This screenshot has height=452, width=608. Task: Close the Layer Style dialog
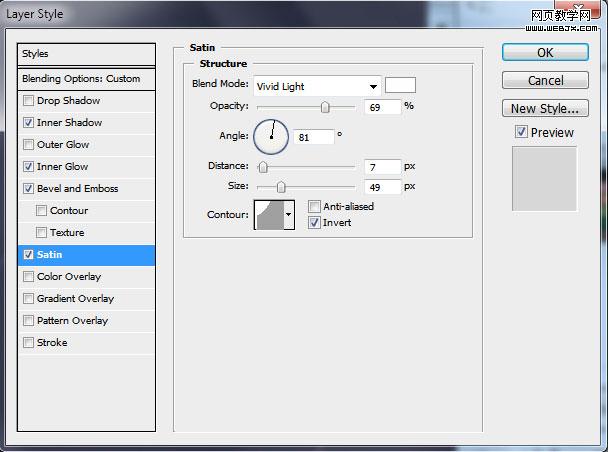579,7
